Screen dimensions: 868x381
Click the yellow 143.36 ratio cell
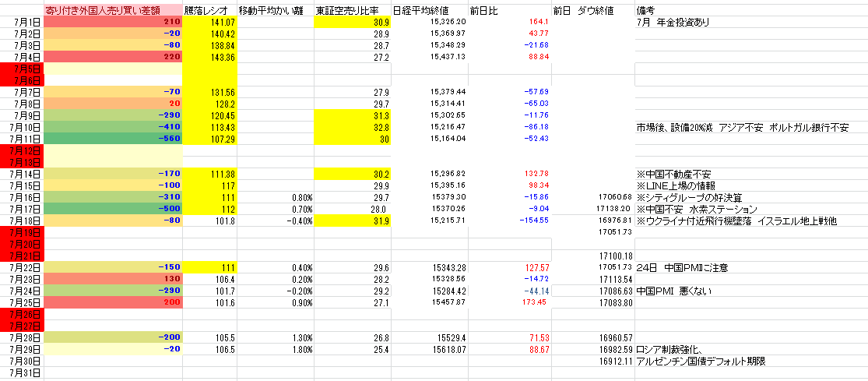pyautogui.click(x=210, y=57)
